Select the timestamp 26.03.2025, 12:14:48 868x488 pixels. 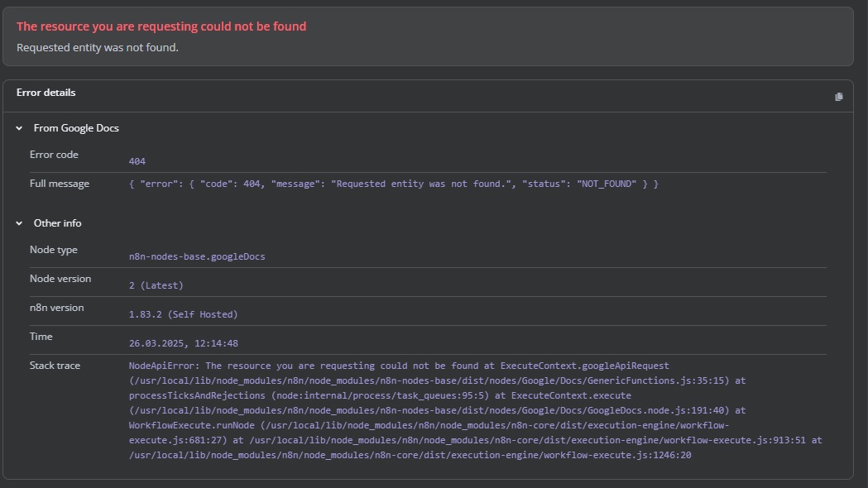tap(183, 343)
